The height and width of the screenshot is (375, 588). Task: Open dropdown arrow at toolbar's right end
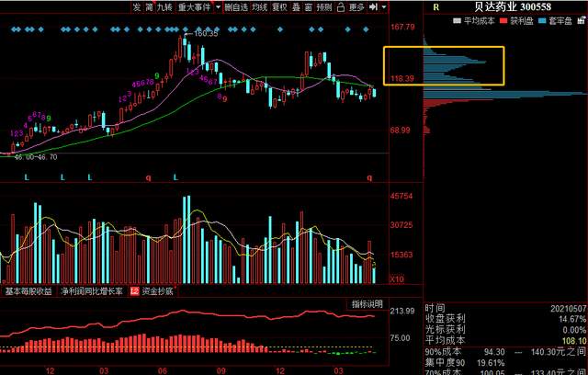[x=383, y=7]
